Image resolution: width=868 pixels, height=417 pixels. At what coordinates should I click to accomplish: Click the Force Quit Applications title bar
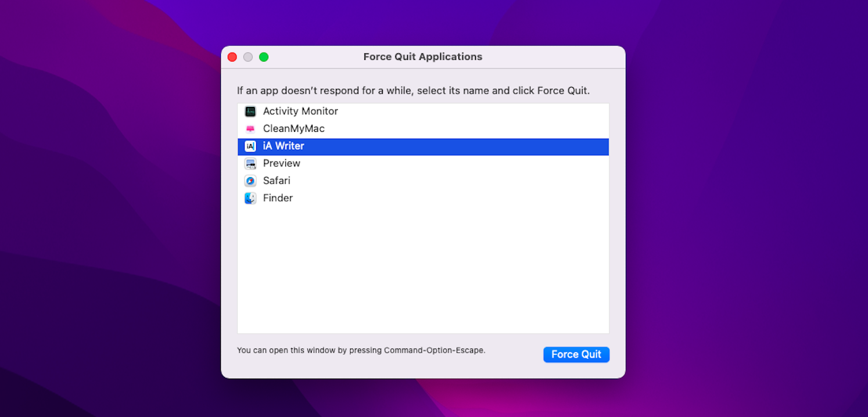point(422,56)
